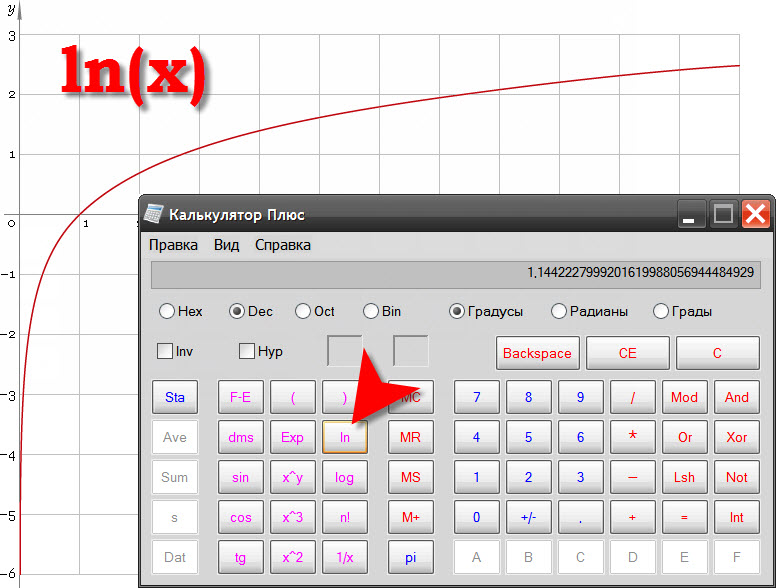Toggle the Hyp checkbox
The height and width of the screenshot is (588, 776).
point(247,351)
